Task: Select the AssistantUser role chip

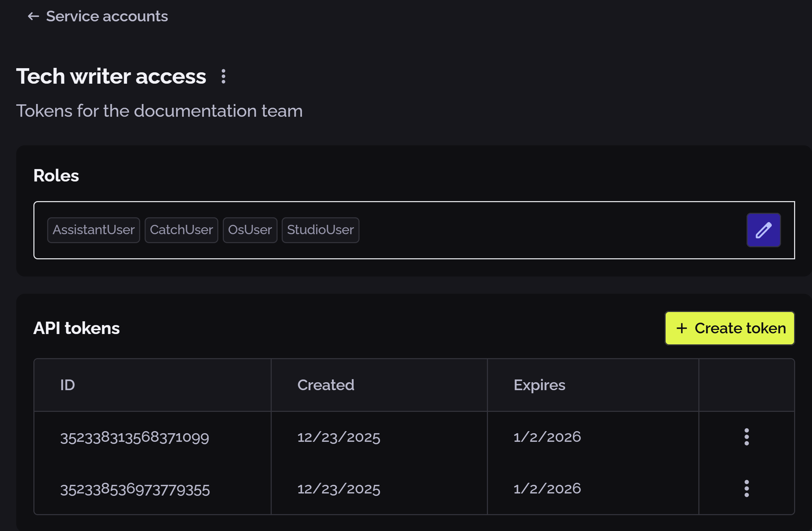Action: (x=93, y=230)
